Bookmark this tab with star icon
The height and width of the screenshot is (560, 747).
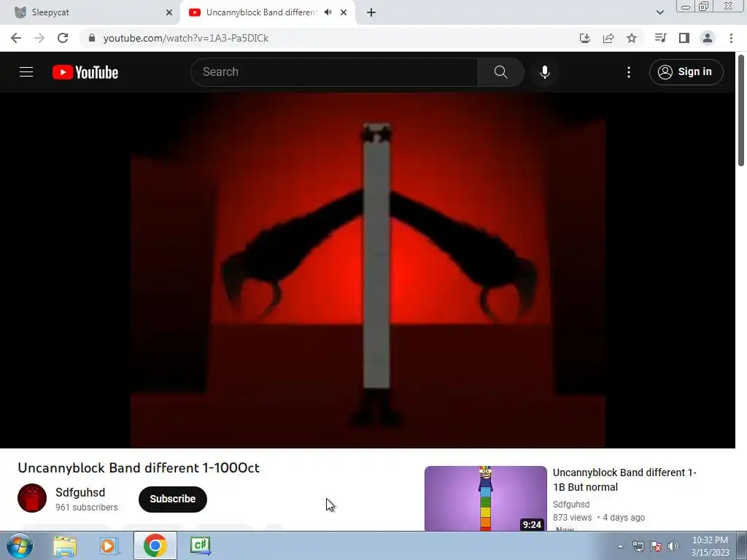point(632,38)
